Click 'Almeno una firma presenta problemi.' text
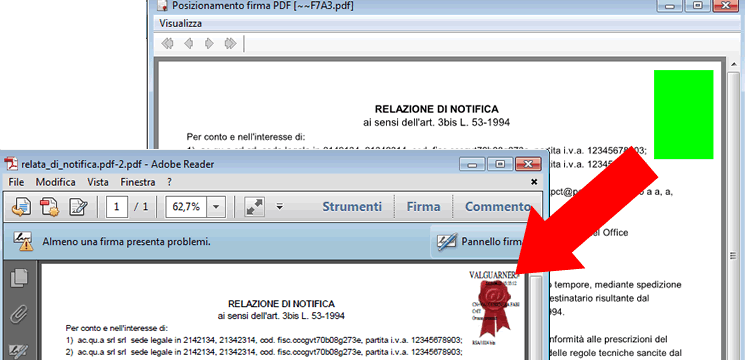 click(x=126, y=242)
